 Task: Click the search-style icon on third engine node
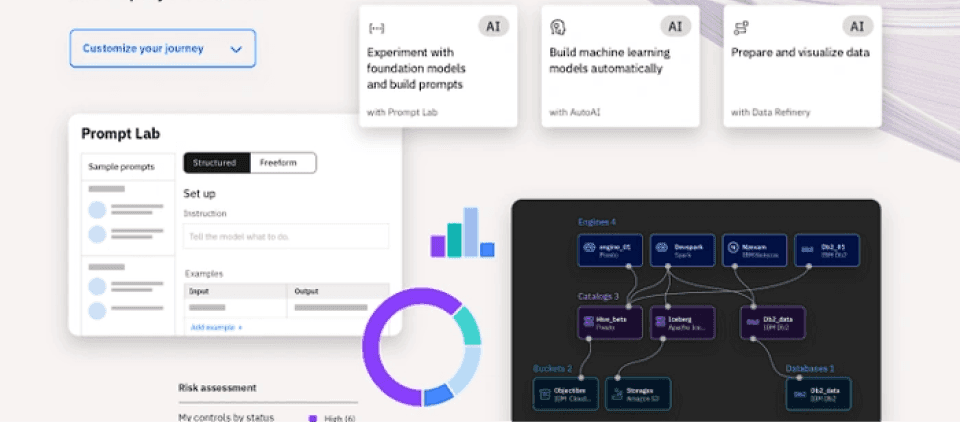pyautogui.click(x=734, y=248)
